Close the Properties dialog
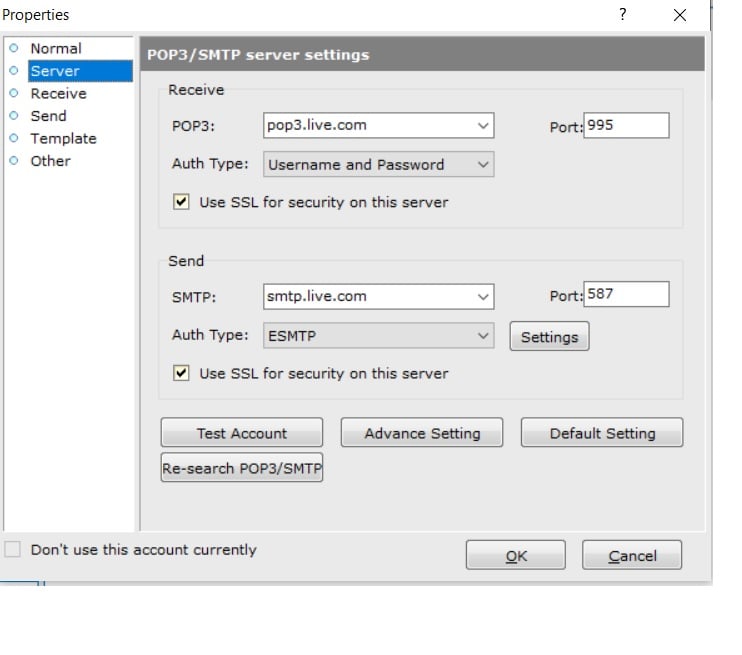 click(x=680, y=15)
